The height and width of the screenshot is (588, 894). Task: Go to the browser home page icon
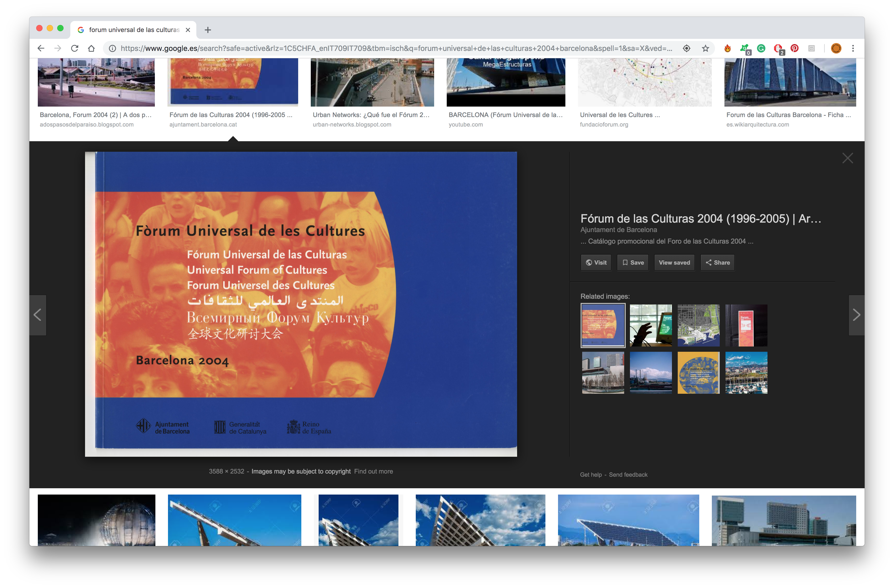pyautogui.click(x=91, y=49)
